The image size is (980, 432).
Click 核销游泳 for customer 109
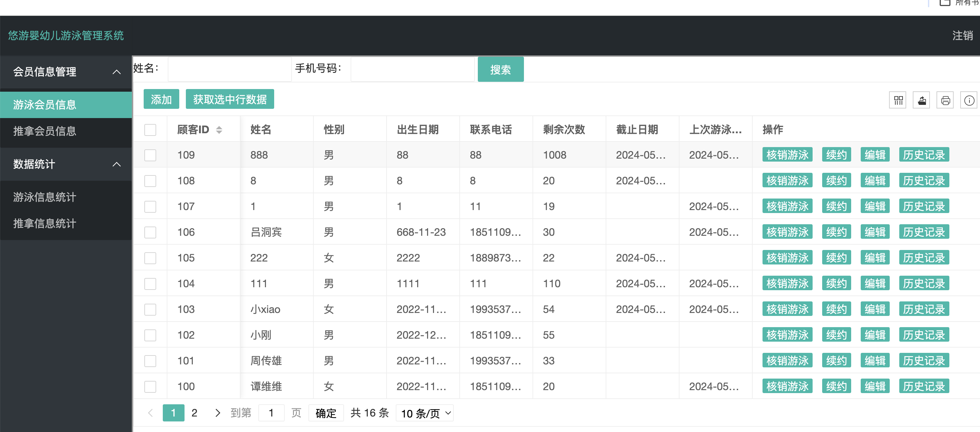pyautogui.click(x=787, y=155)
